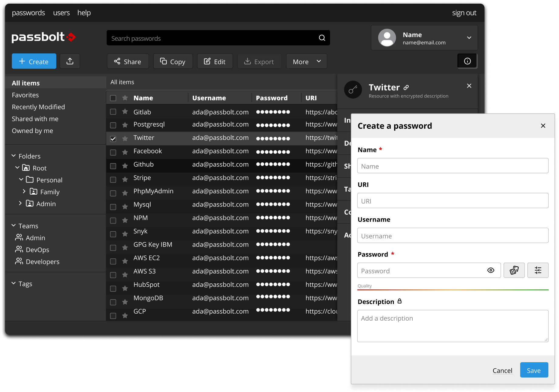
Task: Select the Recently Modified filter
Action: click(x=38, y=107)
